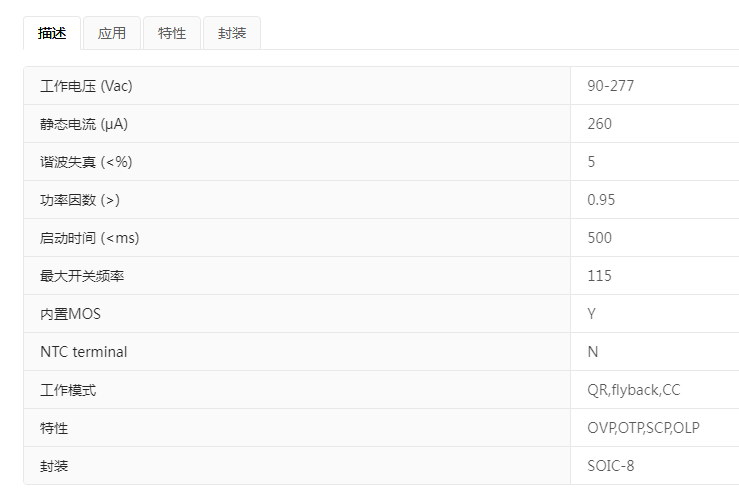Screen dimensions: 739x492
Task: Show the 封装 tab
Action: coord(232,33)
